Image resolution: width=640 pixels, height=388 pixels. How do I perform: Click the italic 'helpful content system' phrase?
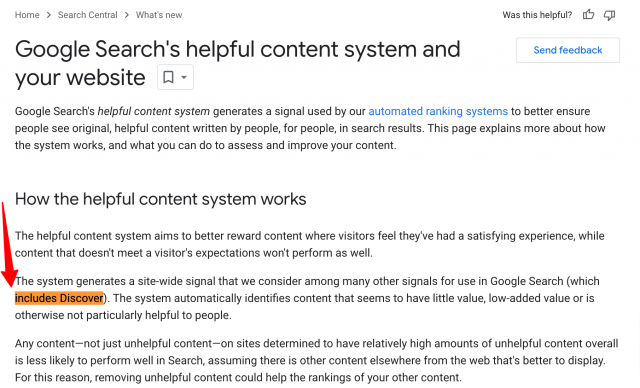tap(153, 111)
